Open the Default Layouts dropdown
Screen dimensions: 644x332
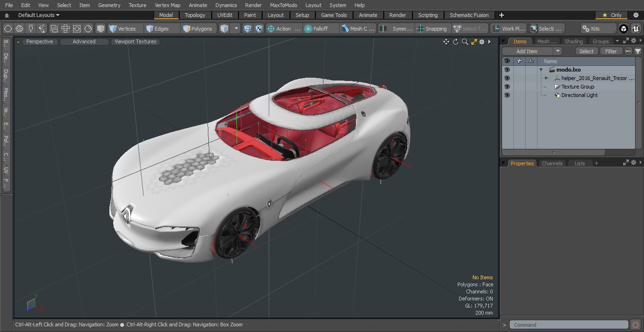[39, 15]
